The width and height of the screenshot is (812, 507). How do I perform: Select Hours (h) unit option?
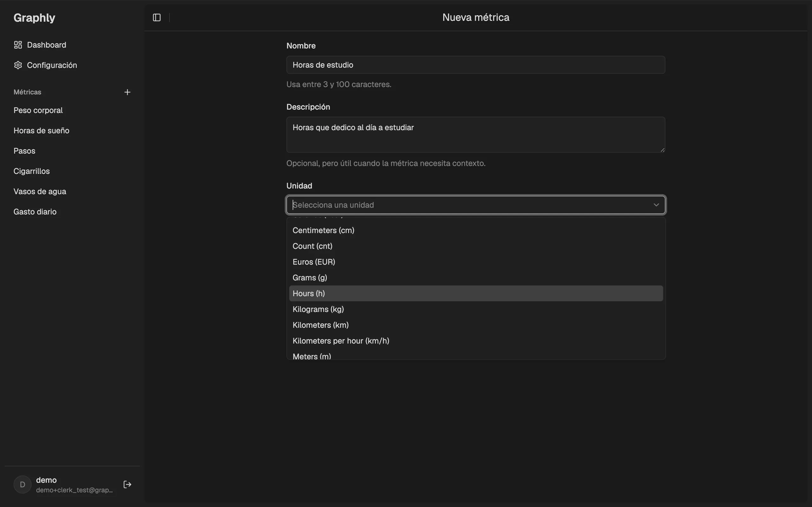pyautogui.click(x=476, y=293)
